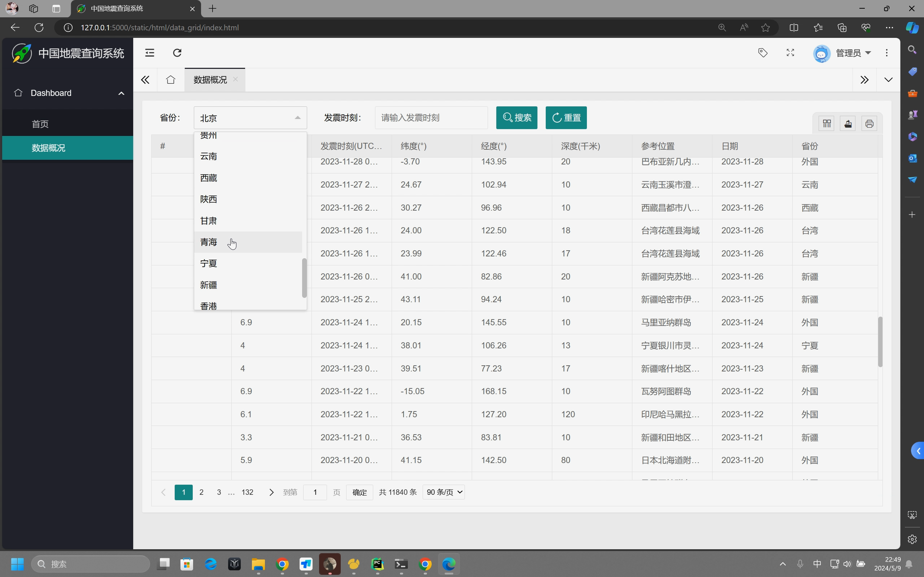Click the refresh icon beside menu toggle
This screenshot has height=577, width=924.
177,53
